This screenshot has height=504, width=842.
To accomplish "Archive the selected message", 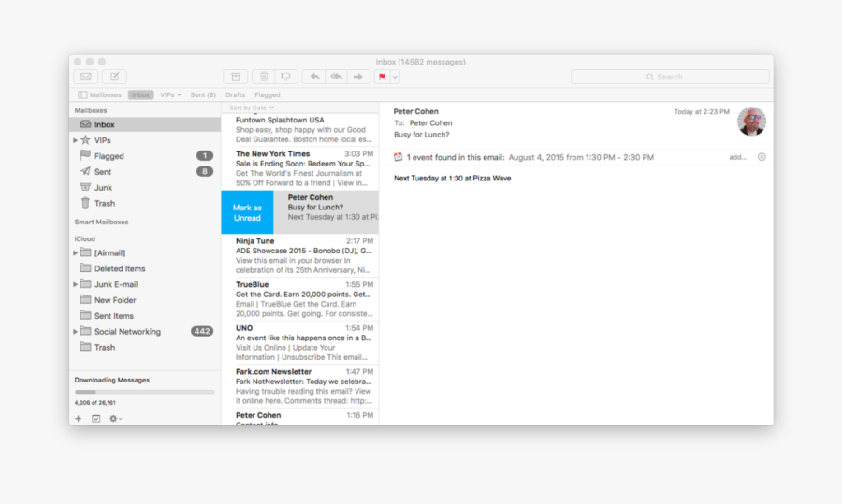I will [236, 77].
